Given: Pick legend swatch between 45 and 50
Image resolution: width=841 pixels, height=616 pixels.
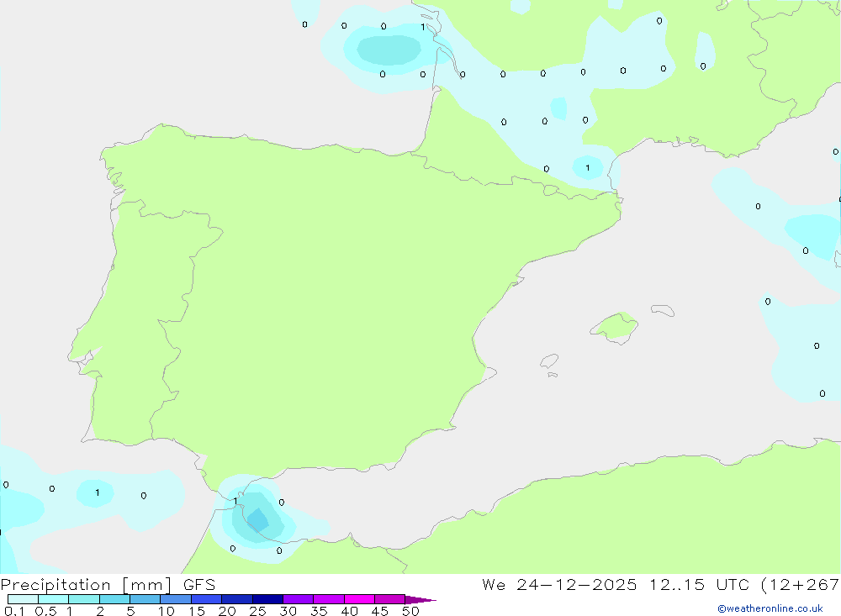Looking at the screenshot, I should pyautogui.click(x=390, y=599).
